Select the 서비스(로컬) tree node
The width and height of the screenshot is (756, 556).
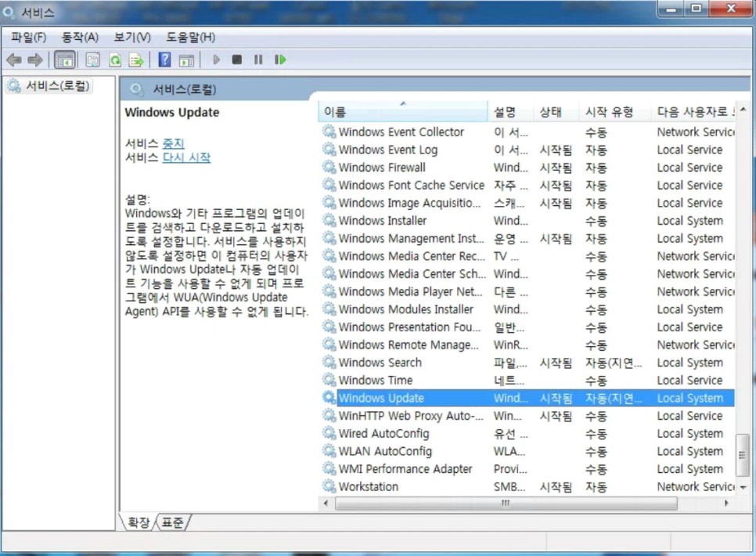57,86
